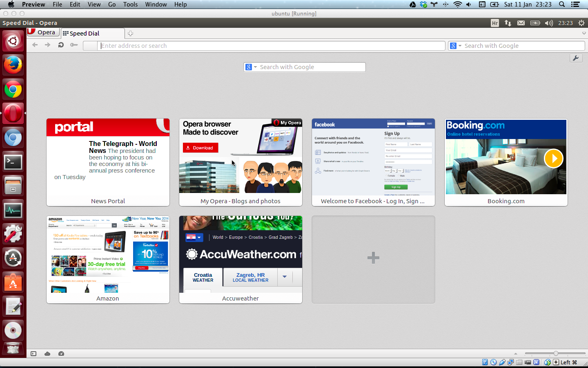Viewport: 588px width, 368px height.
Task: Adjust the page zoom slider handle
Action: tap(556, 353)
